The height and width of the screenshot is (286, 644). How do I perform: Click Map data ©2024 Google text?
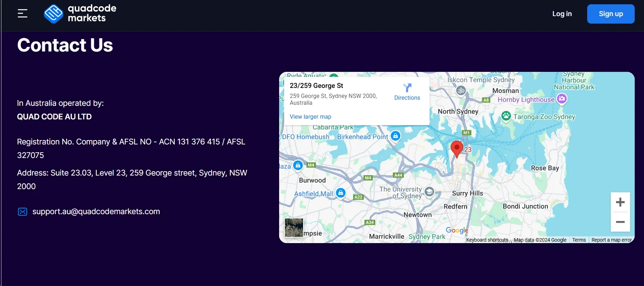[540, 240]
